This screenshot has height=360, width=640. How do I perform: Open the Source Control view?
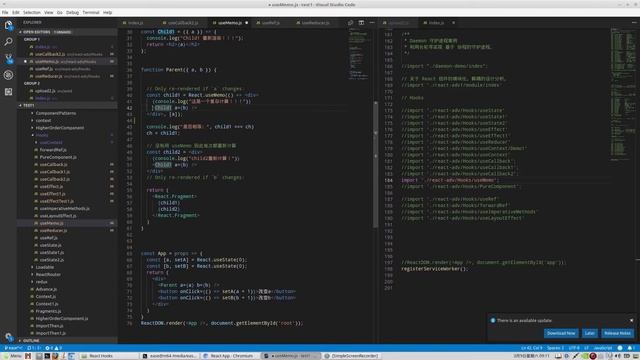[x=8, y=58]
